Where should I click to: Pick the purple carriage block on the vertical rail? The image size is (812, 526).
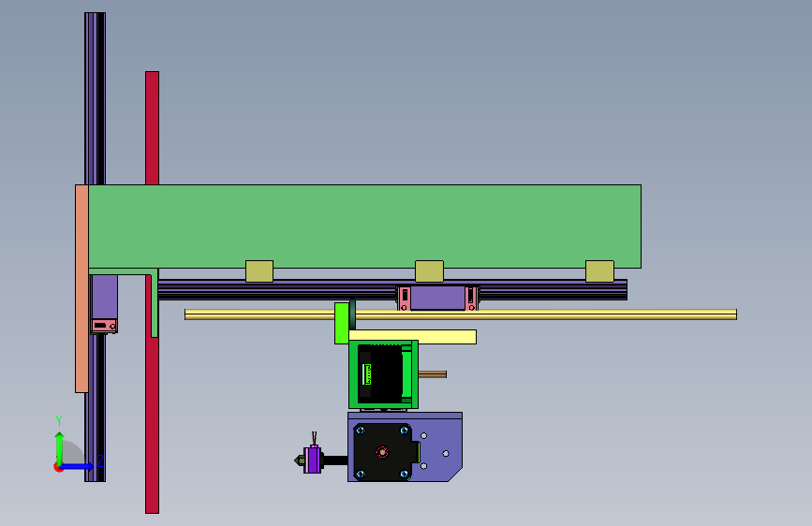click(105, 297)
